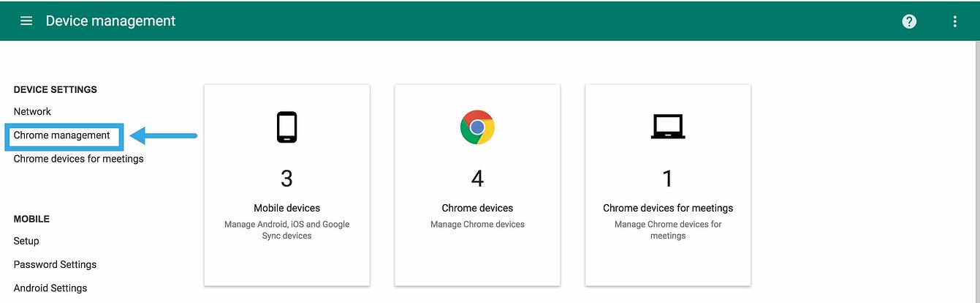Open the three-dot more options menu
Screen dimensions: 980x303
pos(954,21)
